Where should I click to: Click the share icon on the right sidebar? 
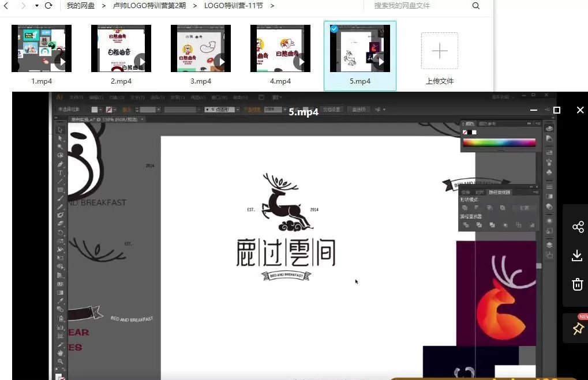point(578,227)
